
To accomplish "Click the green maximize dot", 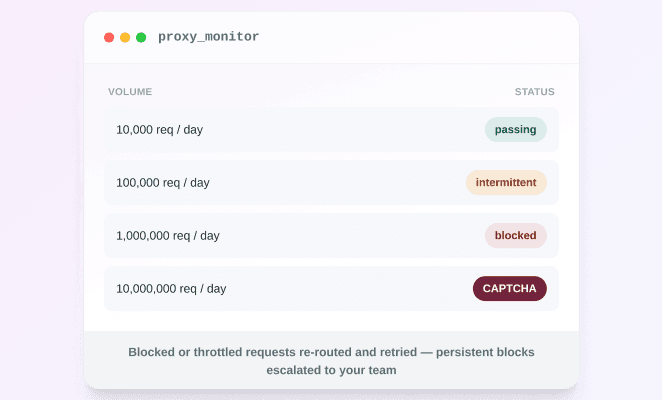I will click(x=141, y=38).
